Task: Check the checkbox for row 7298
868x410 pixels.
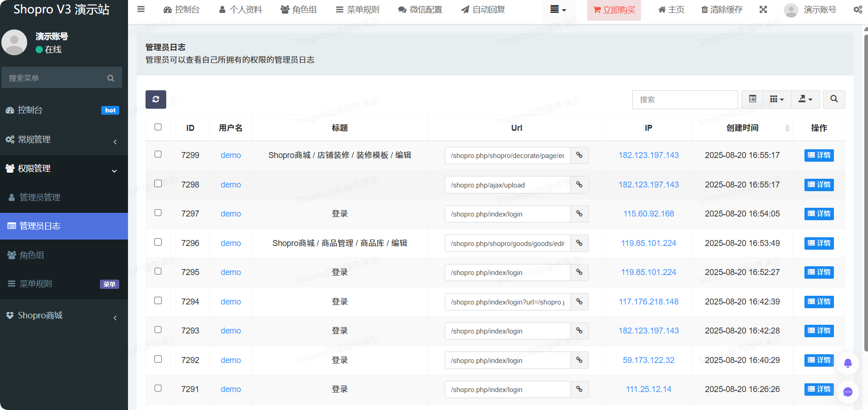Action: (x=158, y=183)
